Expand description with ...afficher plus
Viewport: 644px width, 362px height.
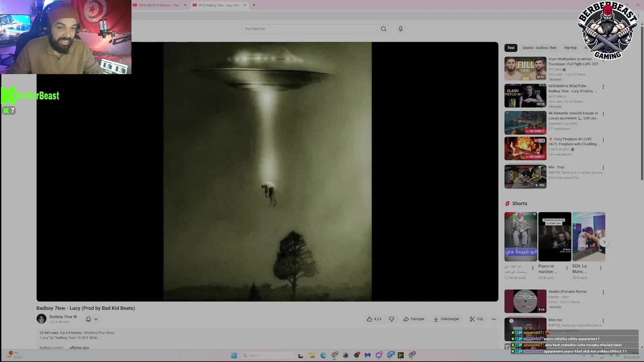(79, 348)
